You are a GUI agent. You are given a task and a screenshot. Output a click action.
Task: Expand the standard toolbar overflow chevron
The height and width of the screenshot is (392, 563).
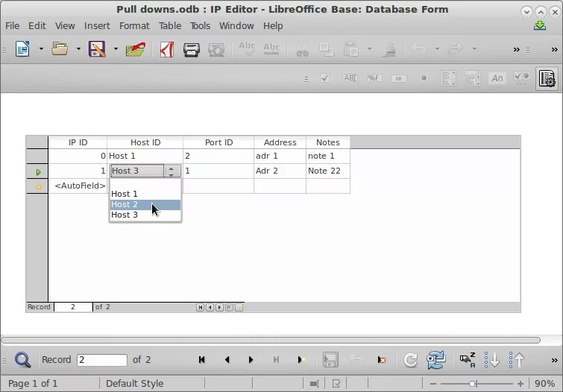[x=516, y=49]
